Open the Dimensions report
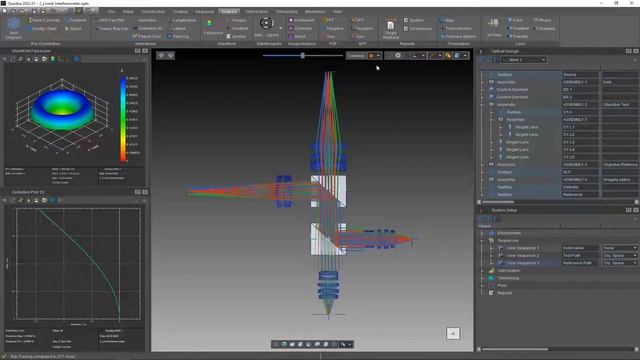Viewport: 640px width, 360px height. [418, 29]
